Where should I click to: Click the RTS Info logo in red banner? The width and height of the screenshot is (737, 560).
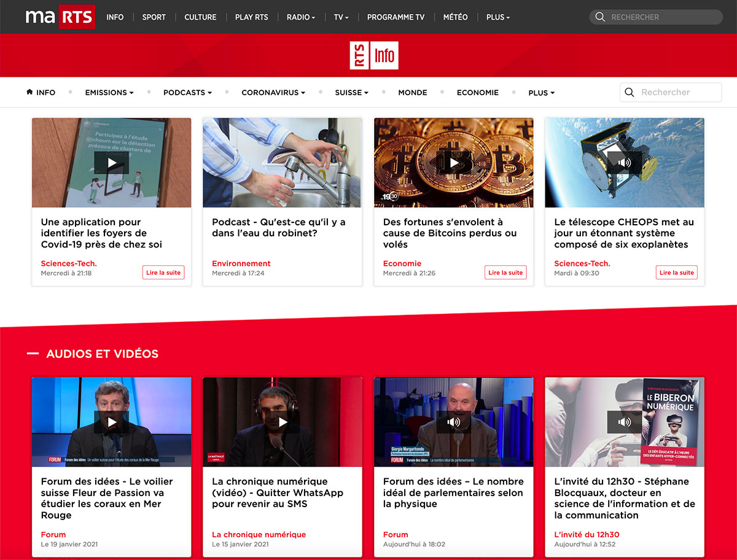click(373, 56)
